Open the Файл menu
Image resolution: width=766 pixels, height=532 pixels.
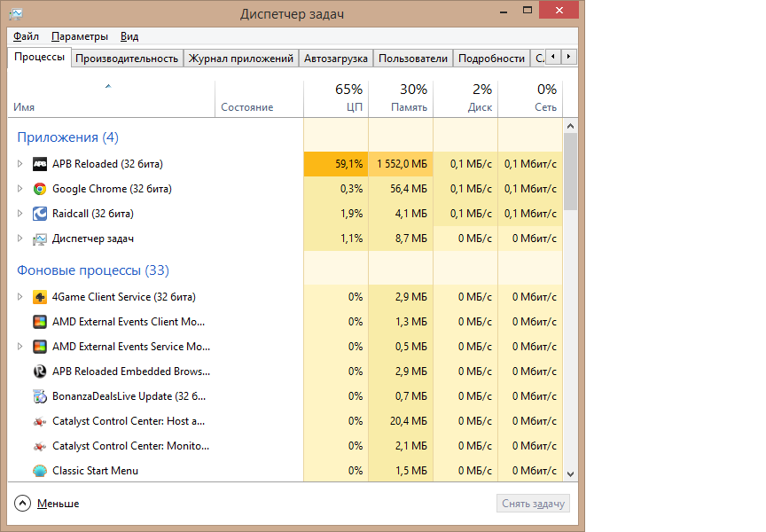tap(26, 36)
